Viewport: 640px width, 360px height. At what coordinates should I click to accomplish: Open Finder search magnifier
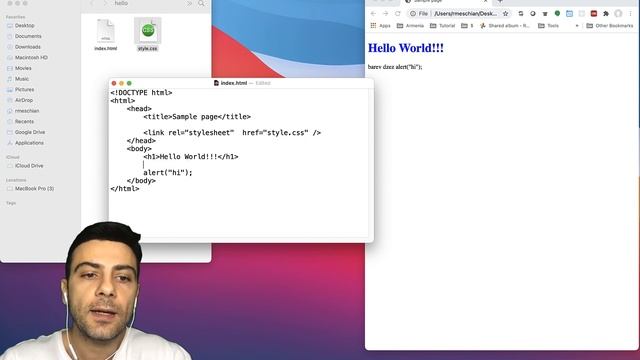pyautogui.click(x=201, y=3)
